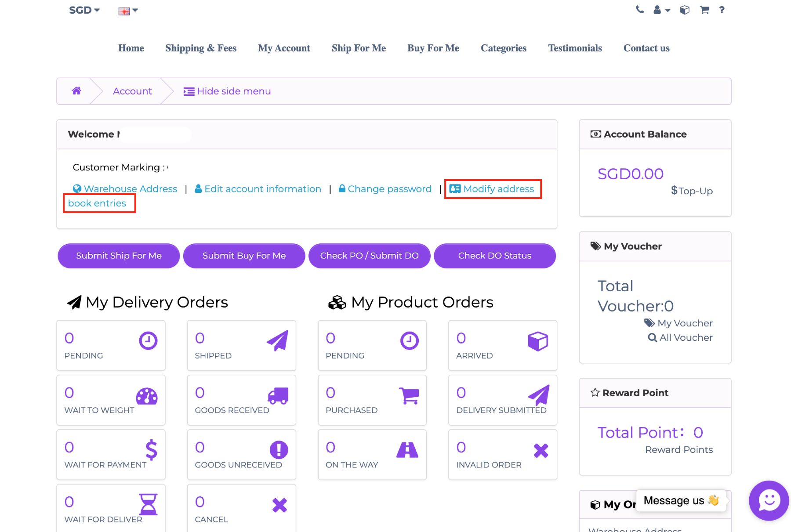Screen dimensions: 791x532
Task: Click the Wait For Payment dollar icon
Action: tap(151, 450)
